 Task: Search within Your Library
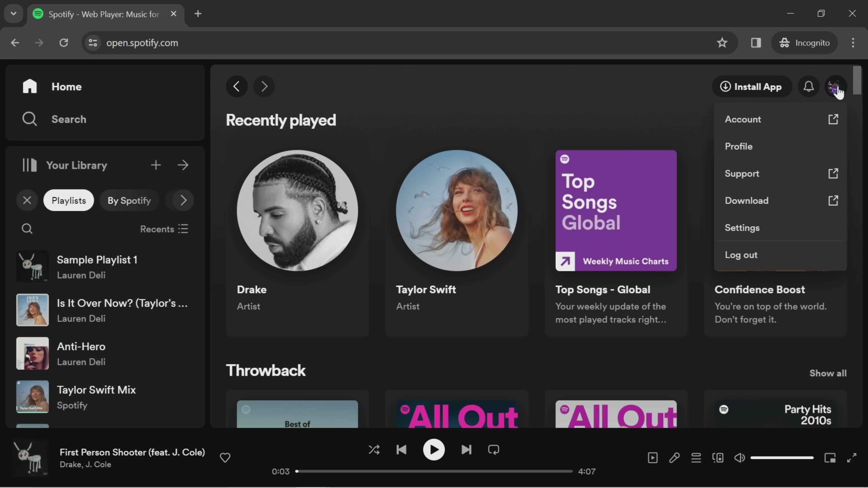pos(27,229)
